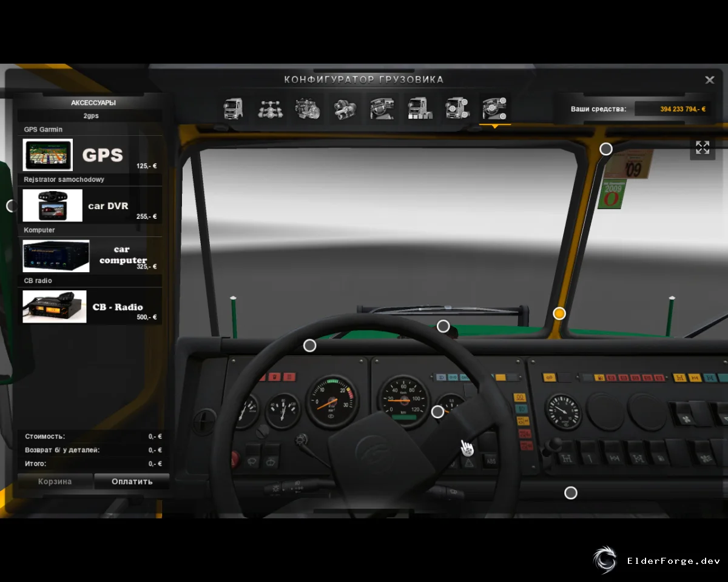Open the exterior accessories tab
Viewport: 728px width, 582px height.
tap(457, 109)
